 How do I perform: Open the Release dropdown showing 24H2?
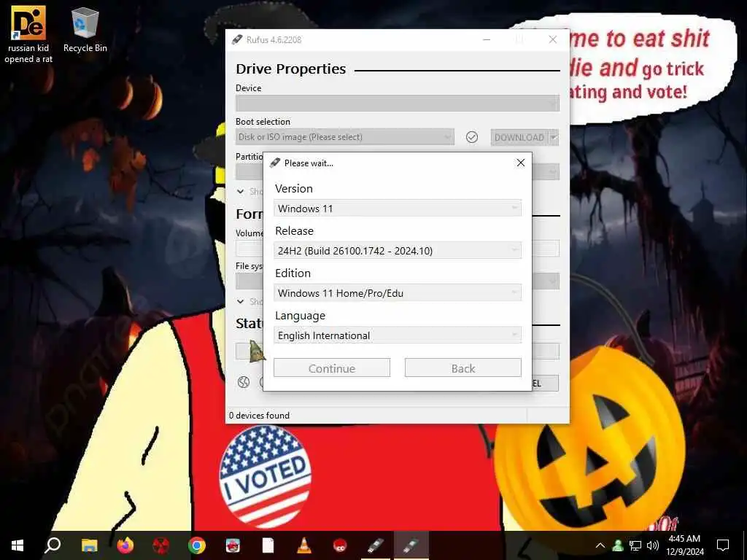pos(398,251)
